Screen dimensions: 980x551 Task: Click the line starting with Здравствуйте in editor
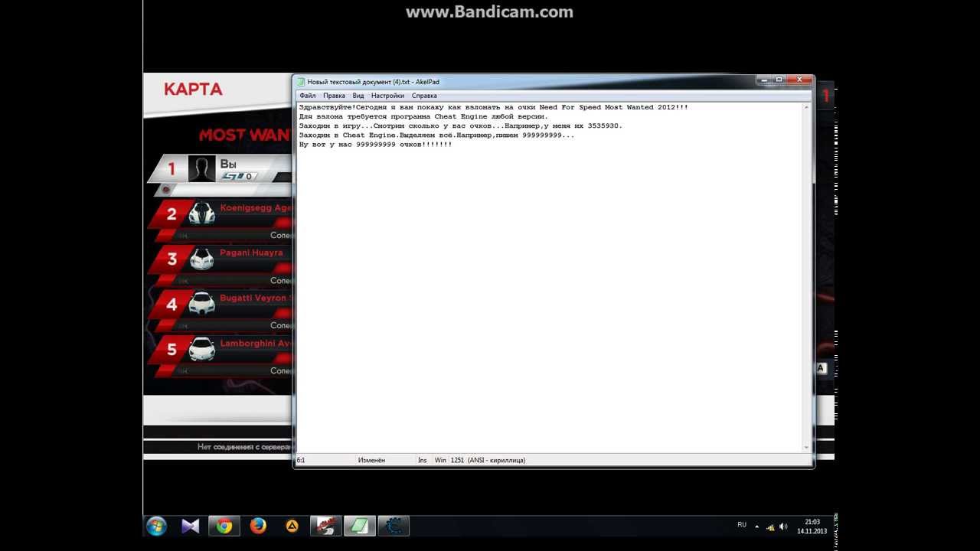point(493,107)
